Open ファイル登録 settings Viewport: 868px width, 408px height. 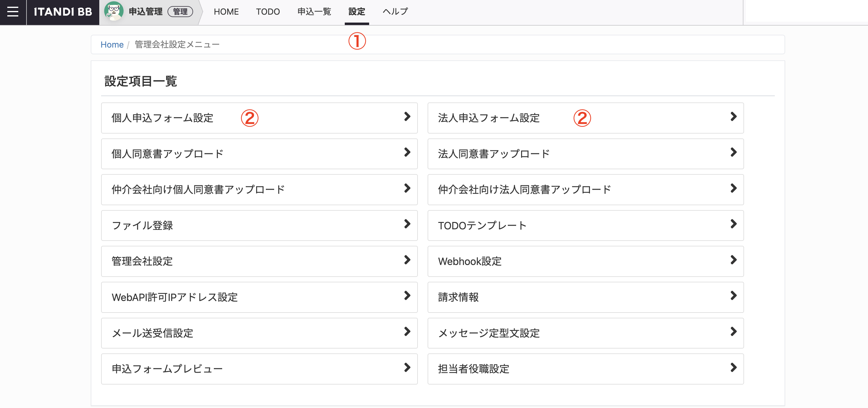pos(259,225)
